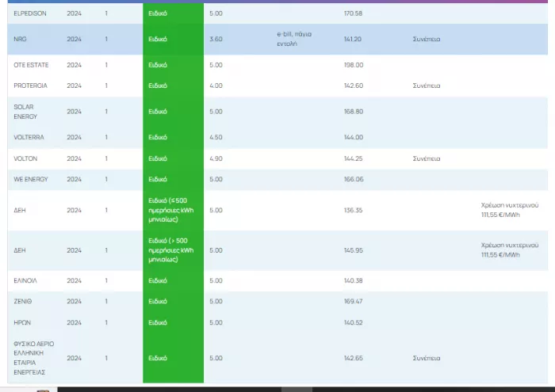Viewport: 555px width, 392px height.
Task: Select the 140.52 price value
Action: point(354,322)
